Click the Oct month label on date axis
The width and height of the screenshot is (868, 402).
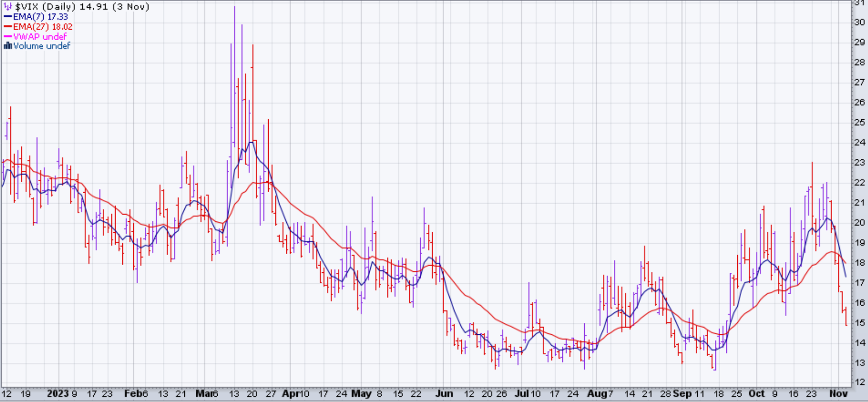pos(756,394)
